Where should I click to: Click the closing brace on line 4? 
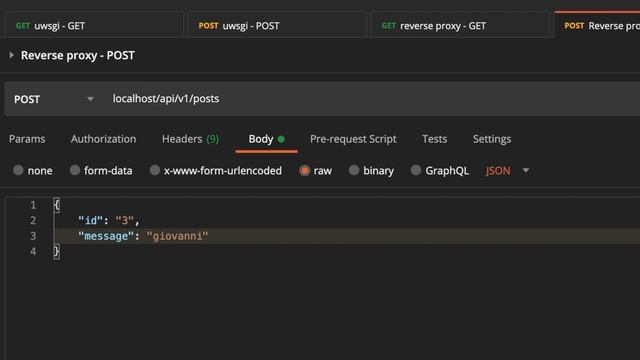tap(57, 252)
